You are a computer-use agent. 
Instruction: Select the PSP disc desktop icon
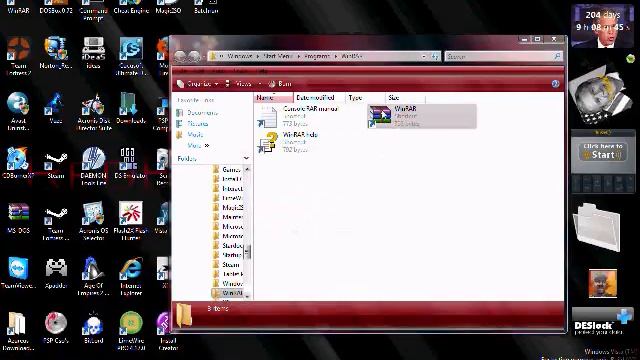(56, 327)
